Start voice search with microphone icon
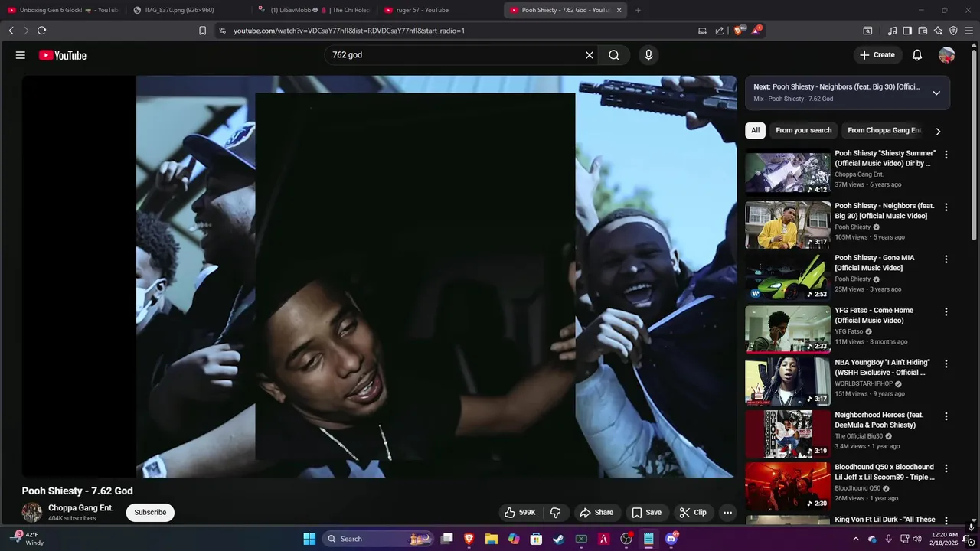The image size is (980, 551). tap(648, 55)
